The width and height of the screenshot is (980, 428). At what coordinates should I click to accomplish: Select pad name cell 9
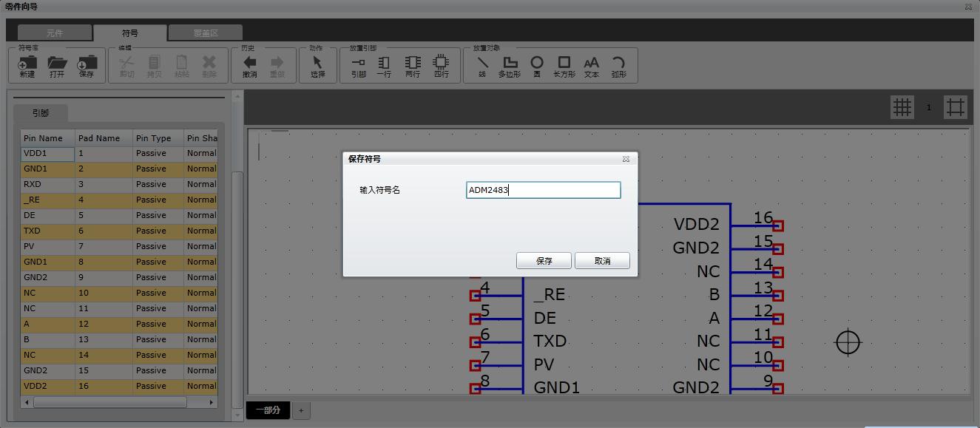[x=103, y=278]
